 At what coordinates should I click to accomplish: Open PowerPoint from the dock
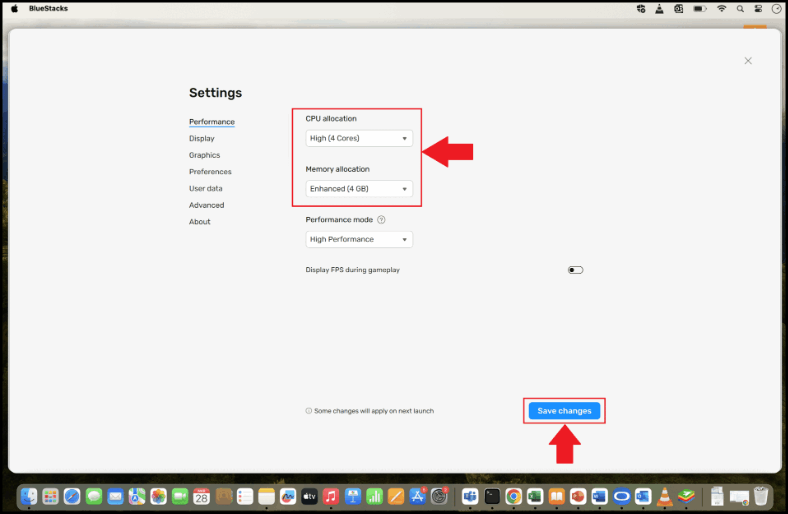[x=578, y=497]
